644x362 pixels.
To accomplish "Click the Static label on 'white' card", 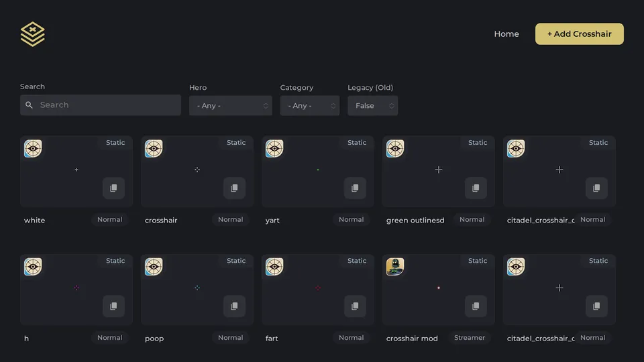I will (x=115, y=142).
